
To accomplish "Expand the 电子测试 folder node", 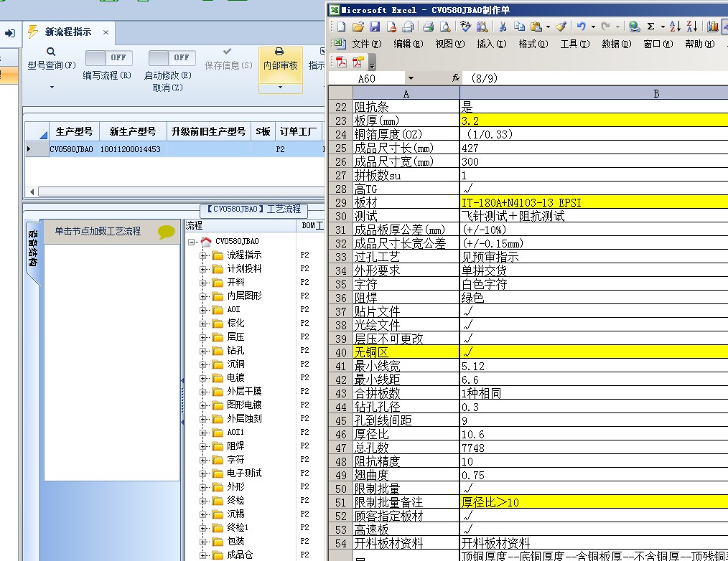I will pyautogui.click(x=202, y=473).
